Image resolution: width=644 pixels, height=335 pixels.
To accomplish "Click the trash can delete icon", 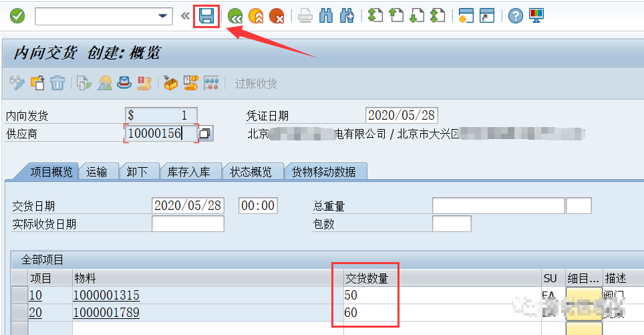I will pyautogui.click(x=58, y=84).
